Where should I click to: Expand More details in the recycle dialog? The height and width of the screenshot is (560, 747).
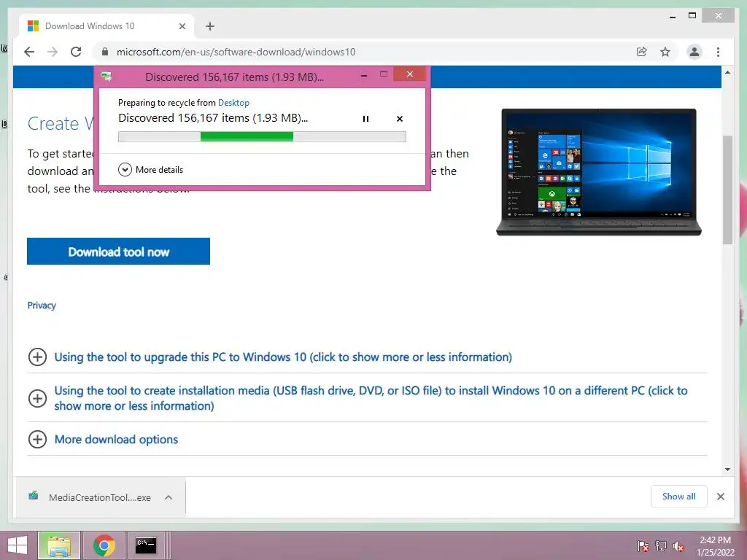pos(150,169)
